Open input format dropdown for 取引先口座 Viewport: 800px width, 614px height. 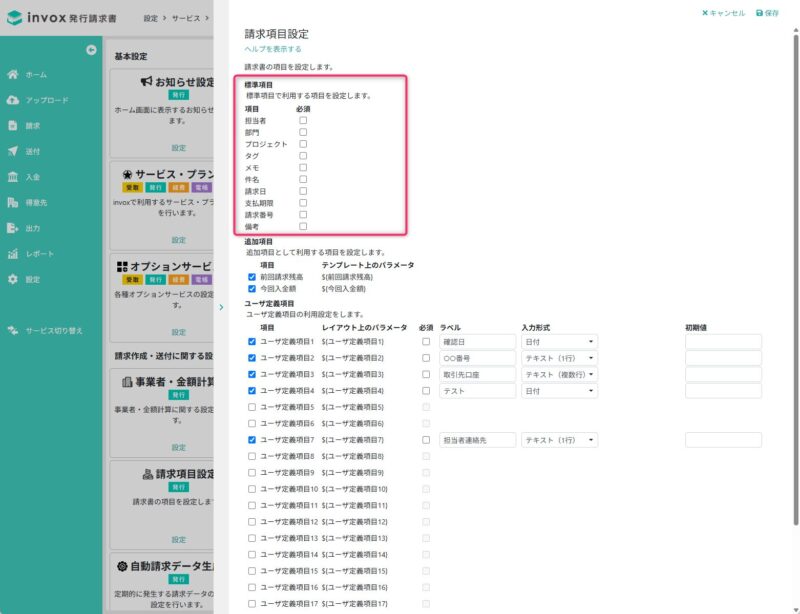click(559, 374)
